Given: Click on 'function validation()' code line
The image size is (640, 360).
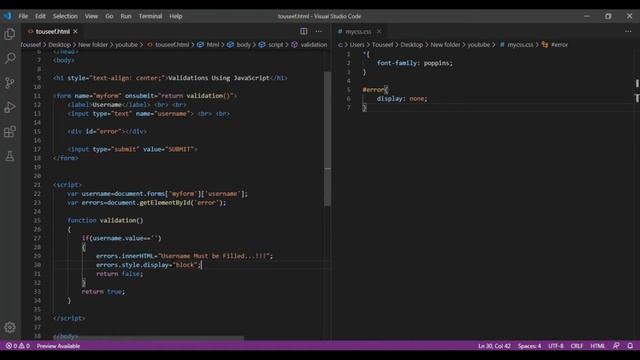Looking at the screenshot, I should click(x=105, y=220).
